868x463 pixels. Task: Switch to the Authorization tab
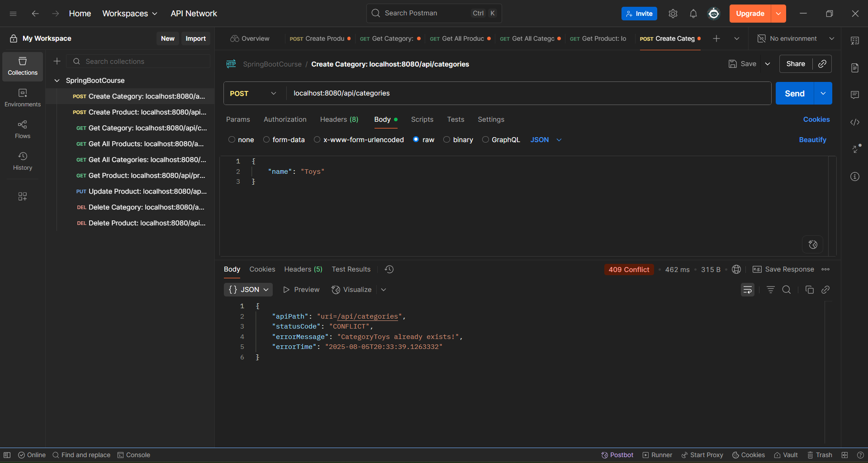pyautogui.click(x=285, y=119)
